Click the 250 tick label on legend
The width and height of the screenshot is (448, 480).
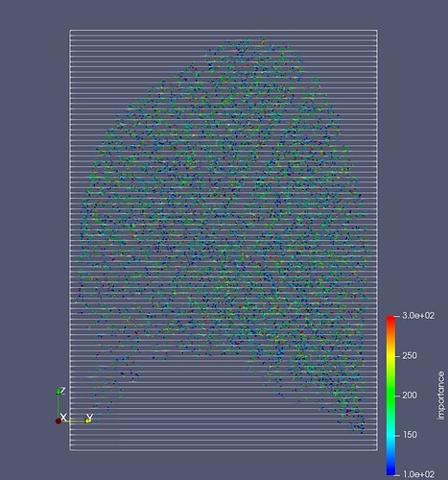410,355
